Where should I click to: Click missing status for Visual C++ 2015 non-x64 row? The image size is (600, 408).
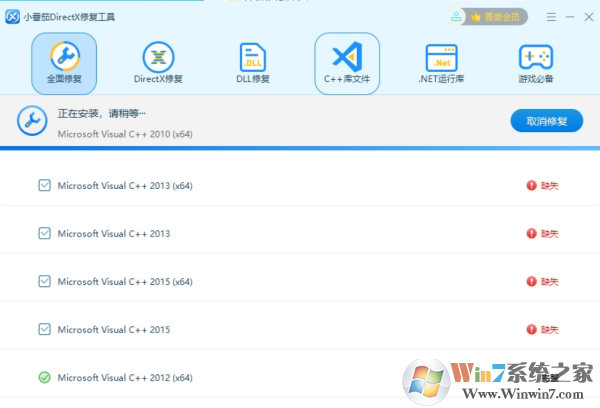tap(542, 329)
